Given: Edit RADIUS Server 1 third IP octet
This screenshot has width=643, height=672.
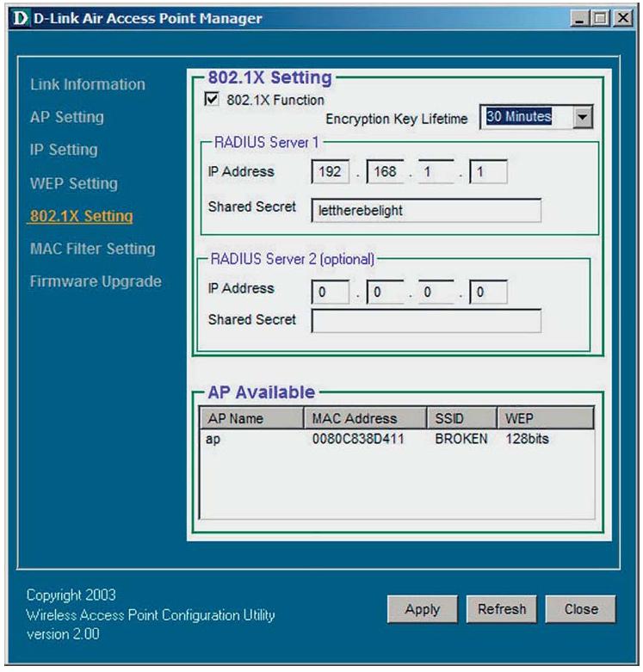Looking at the screenshot, I should (436, 171).
